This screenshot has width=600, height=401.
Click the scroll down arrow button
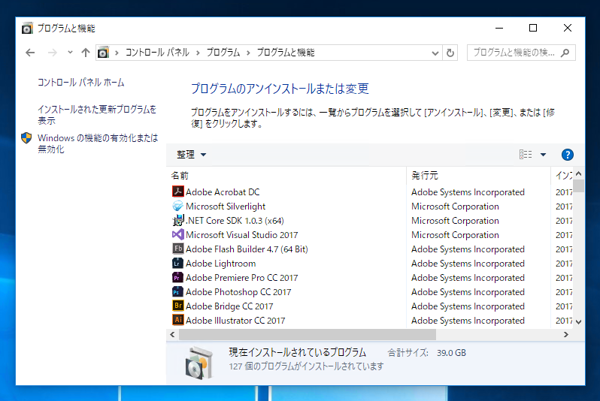[579, 322]
